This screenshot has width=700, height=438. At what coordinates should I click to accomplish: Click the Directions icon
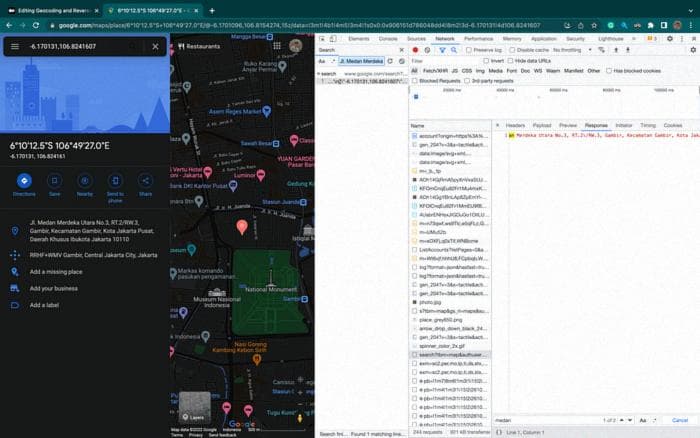[x=24, y=181]
